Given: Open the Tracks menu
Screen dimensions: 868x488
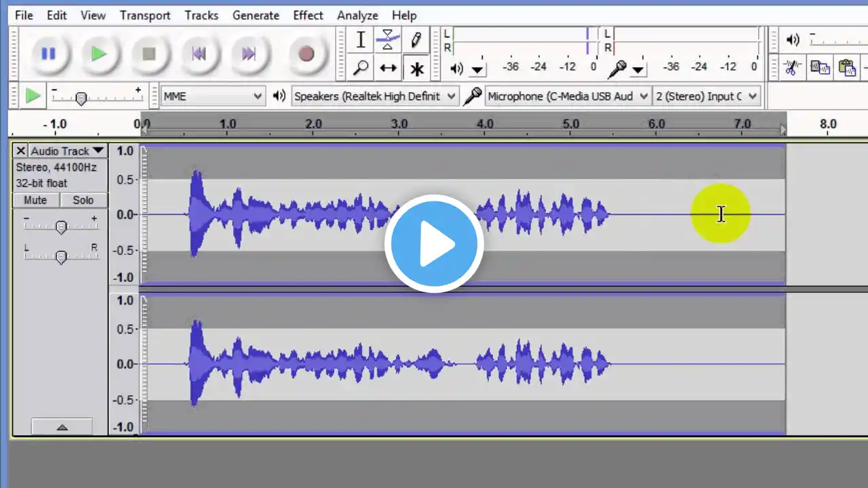Looking at the screenshot, I should 201,15.
